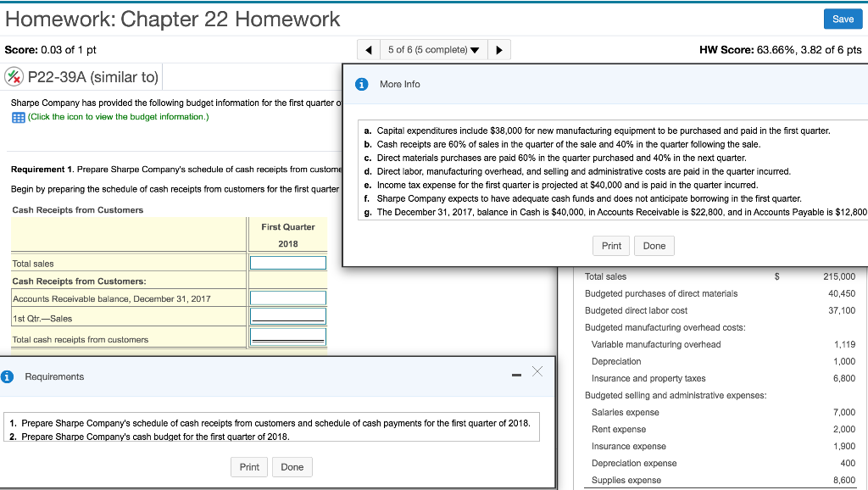This screenshot has height=490, width=868.
Task: Click the Total sales input field
Action: (x=288, y=263)
